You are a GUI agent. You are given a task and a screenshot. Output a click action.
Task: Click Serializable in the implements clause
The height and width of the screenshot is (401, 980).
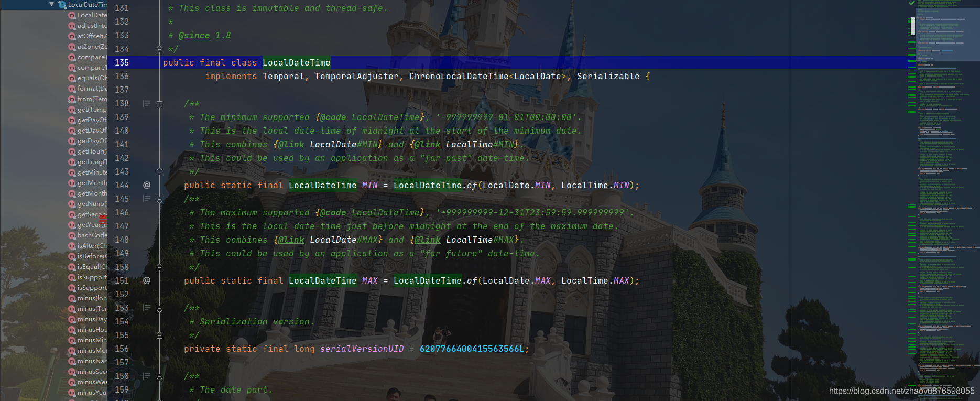pyautogui.click(x=608, y=76)
